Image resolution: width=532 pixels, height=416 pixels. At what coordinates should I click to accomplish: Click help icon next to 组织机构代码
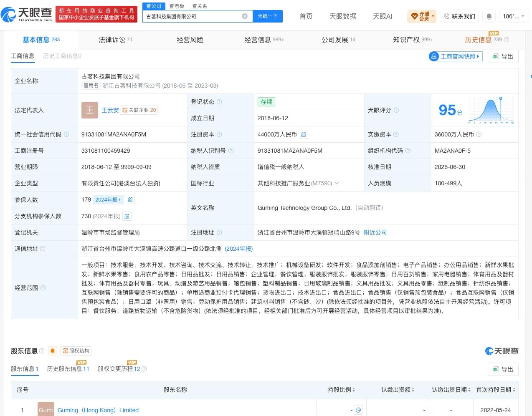[408, 151]
